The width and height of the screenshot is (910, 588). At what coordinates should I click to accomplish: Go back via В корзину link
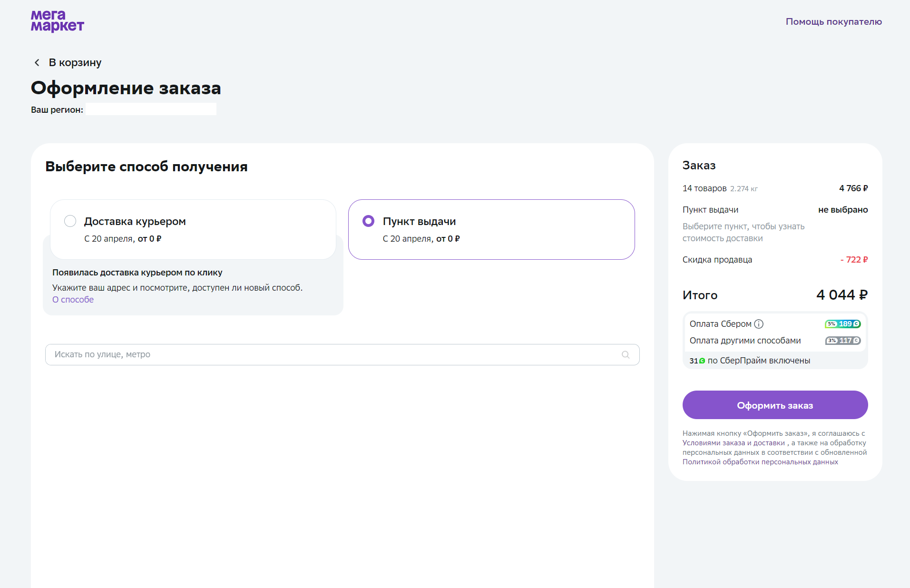[x=75, y=62]
